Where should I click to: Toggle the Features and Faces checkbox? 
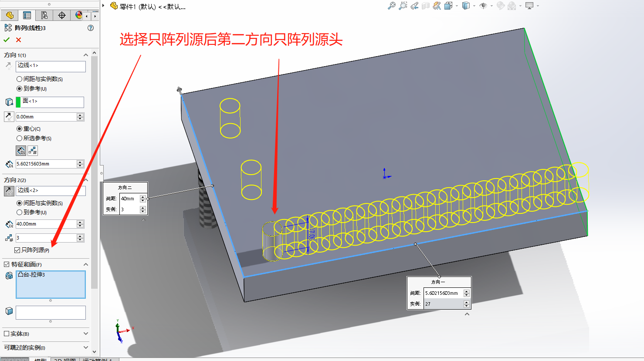(x=7, y=264)
